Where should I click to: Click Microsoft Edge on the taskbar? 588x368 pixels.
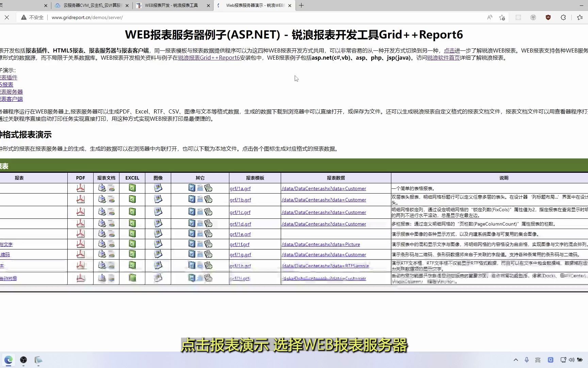click(9, 360)
